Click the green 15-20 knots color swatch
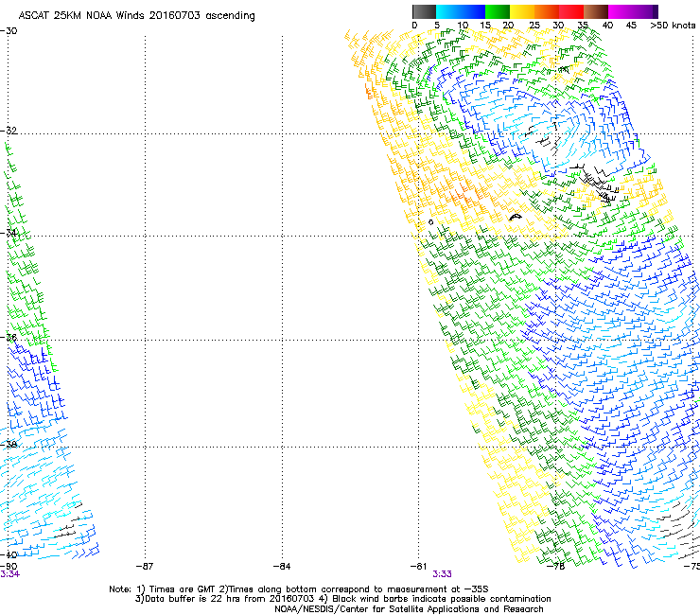700x615 pixels. coord(498,11)
